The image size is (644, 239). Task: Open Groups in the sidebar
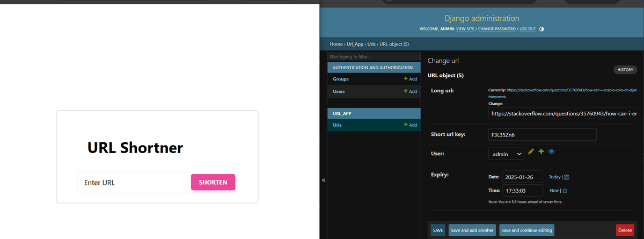pyautogui.click(x=341, y=79)
